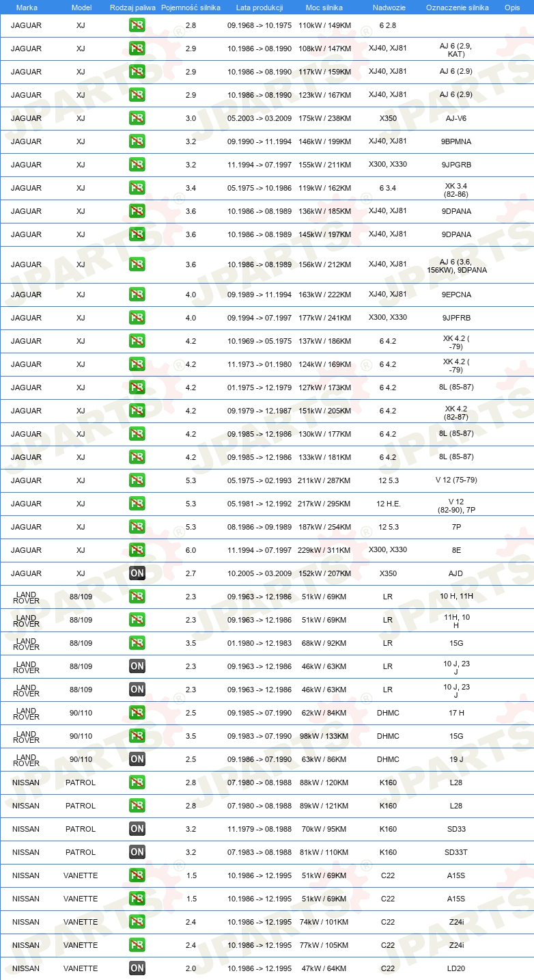Click the 124kW / 169KM power cell

[x=324, y=364]
